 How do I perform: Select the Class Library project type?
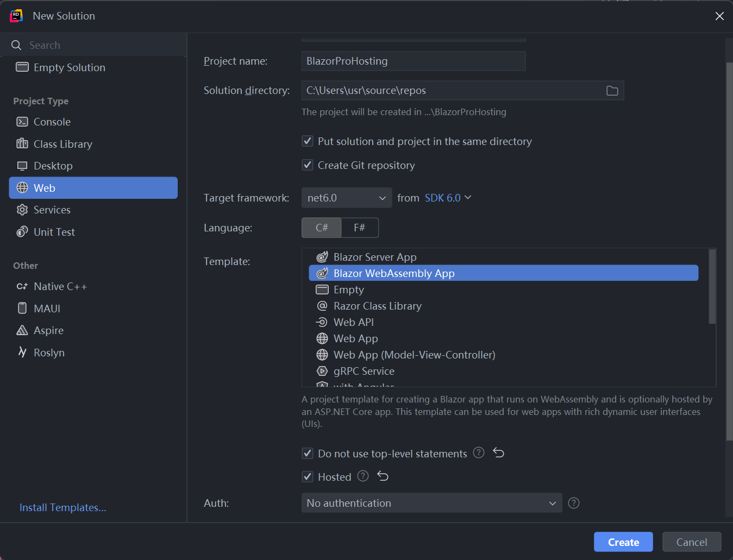(x=93, y=144)
